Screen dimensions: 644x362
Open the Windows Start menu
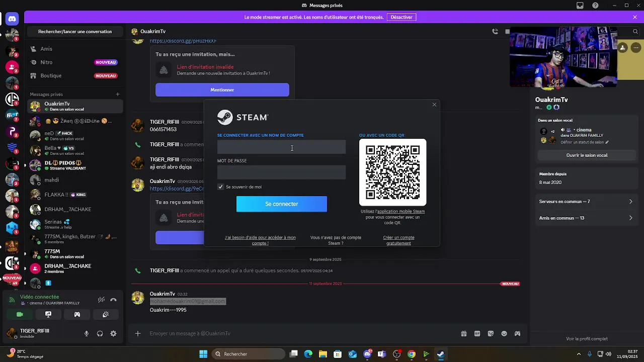[x=203, y=354]
